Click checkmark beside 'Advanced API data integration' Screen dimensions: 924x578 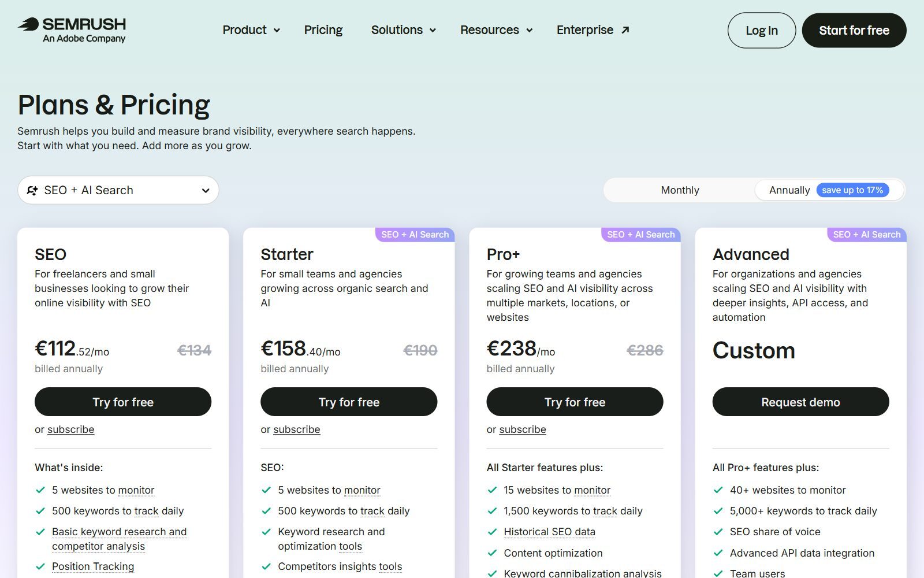(x=718, y=553)
